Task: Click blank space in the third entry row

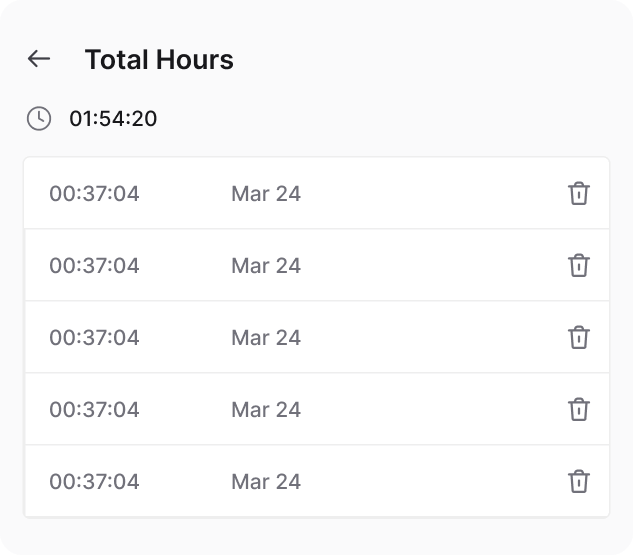Action: point(430,337)
